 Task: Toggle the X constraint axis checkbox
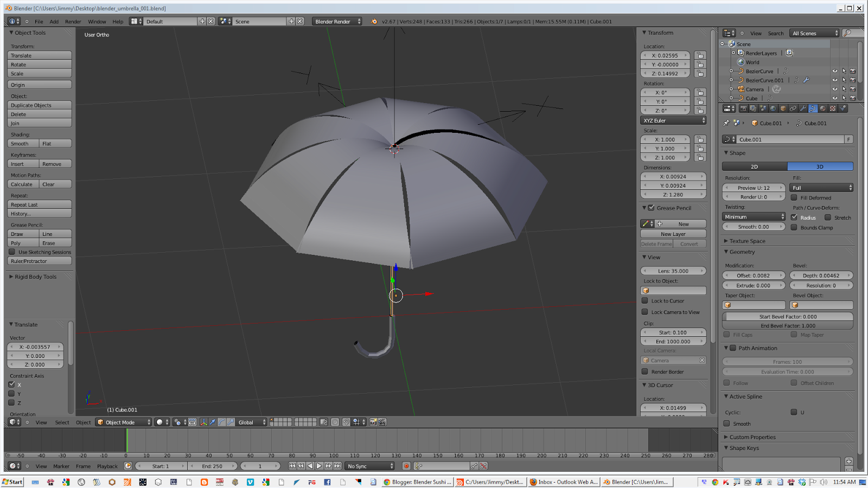(12, 384)
